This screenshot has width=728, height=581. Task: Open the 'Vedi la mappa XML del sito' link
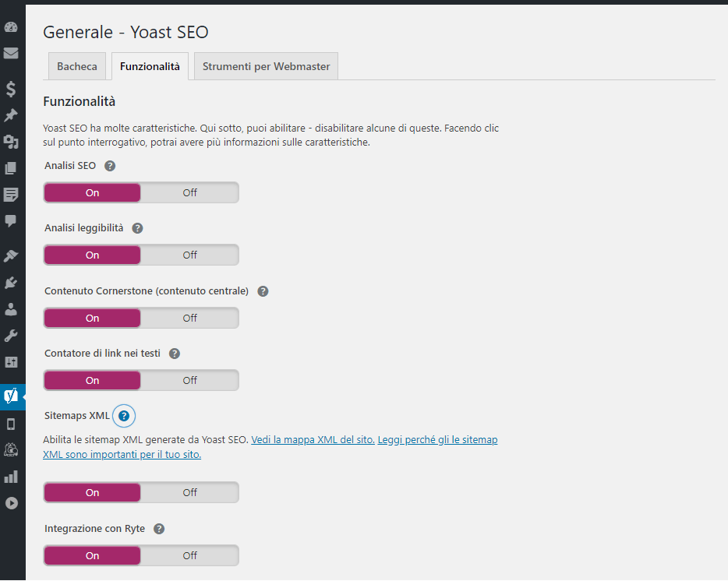point(313,440)
